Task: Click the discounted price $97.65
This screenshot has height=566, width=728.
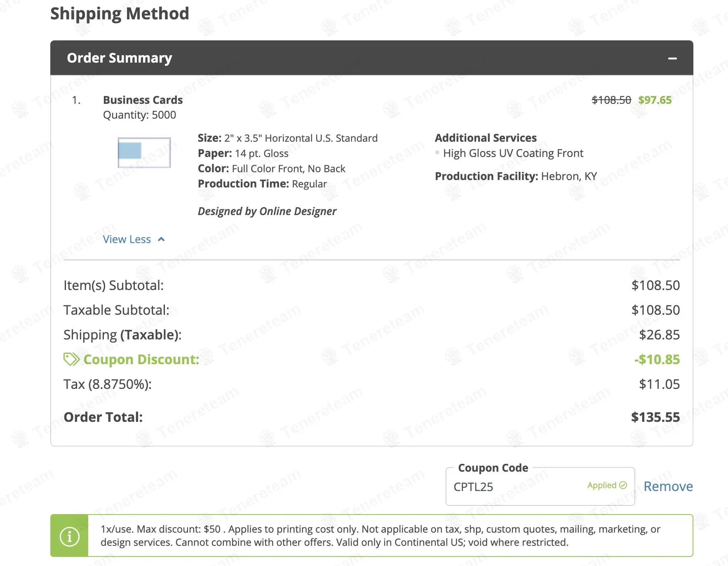Action: (655, 100)
